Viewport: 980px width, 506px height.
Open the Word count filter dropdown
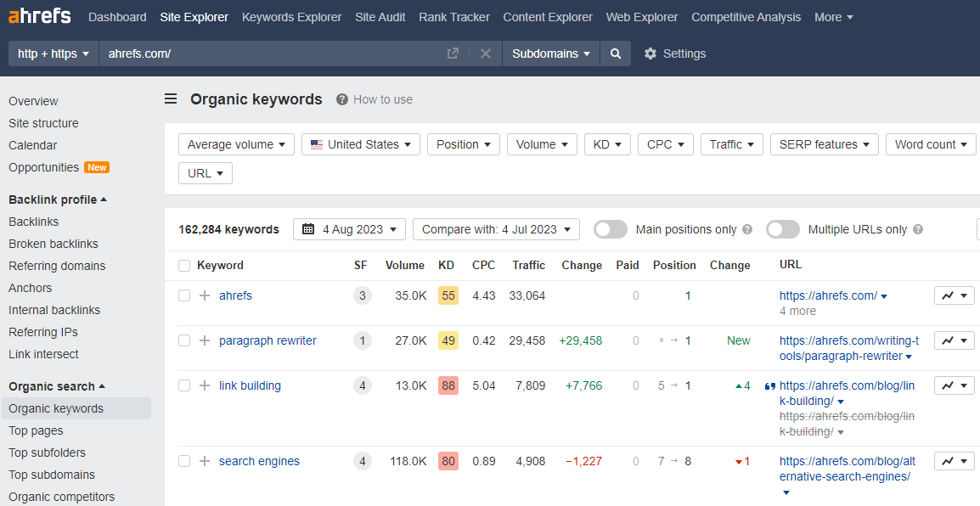(932, 144)
